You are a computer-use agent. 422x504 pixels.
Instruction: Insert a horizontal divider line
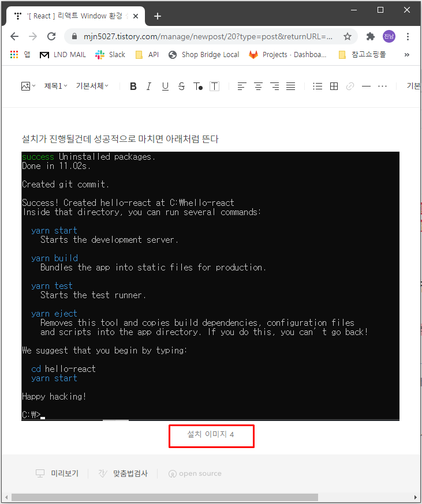click(367, 86)
